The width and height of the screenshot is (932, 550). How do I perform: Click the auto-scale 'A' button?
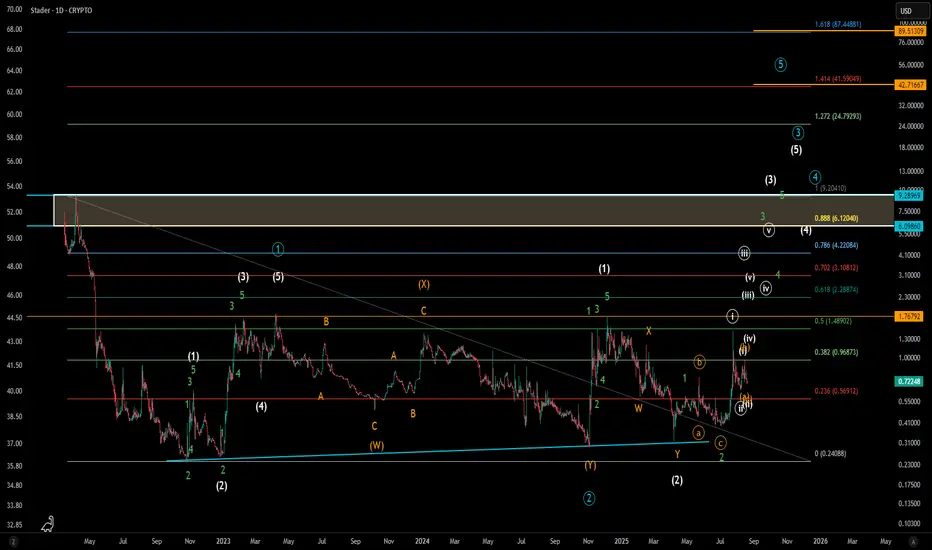click(914, 542)
